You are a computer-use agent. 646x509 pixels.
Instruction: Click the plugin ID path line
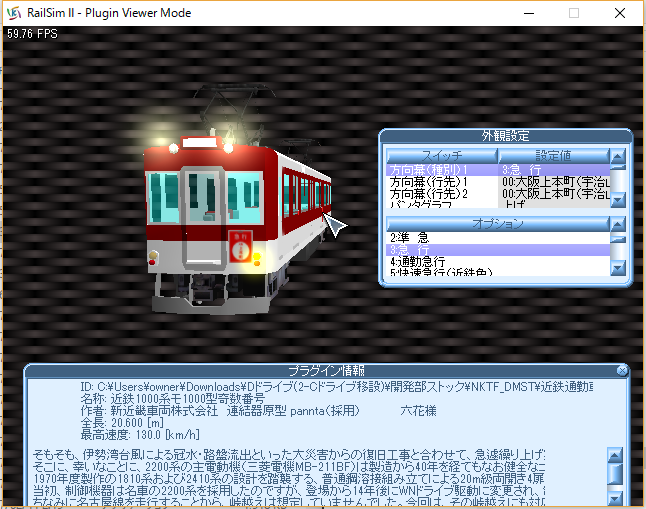click(x=337, y=387)
